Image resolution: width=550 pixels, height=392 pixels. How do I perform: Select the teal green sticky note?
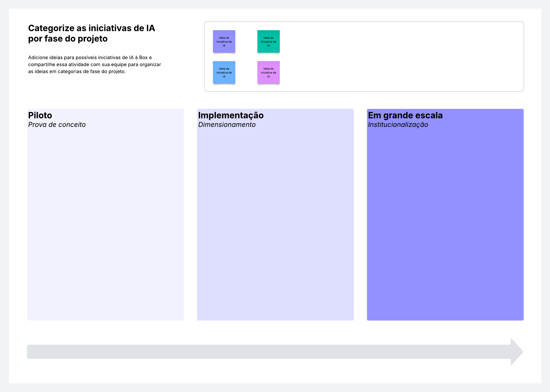pyautogui.click(x=268, y=41)
